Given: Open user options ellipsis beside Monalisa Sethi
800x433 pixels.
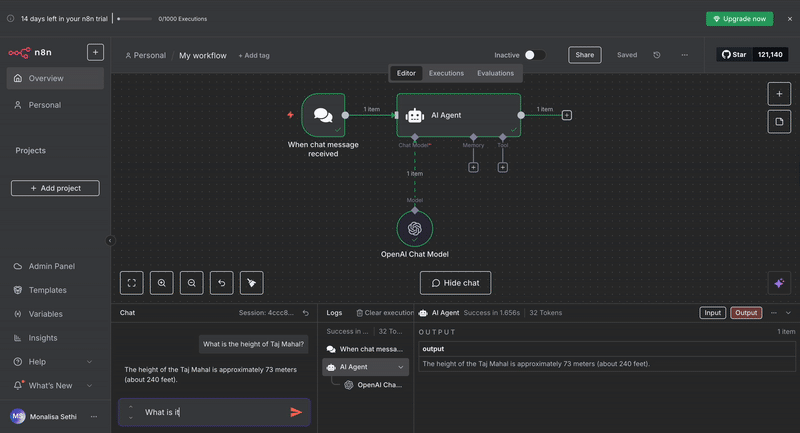Looking at the screenshot, I should pyautogui.click(x=94, y=417).
